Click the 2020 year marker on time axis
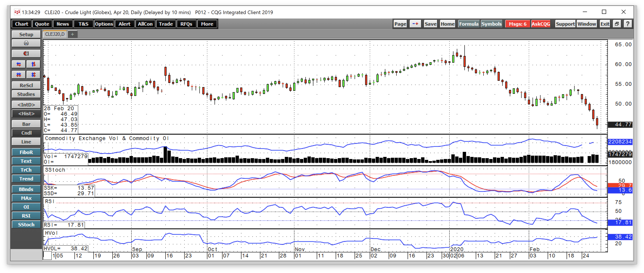The height and width of the screenshot is (273, 644). (457, 249)
